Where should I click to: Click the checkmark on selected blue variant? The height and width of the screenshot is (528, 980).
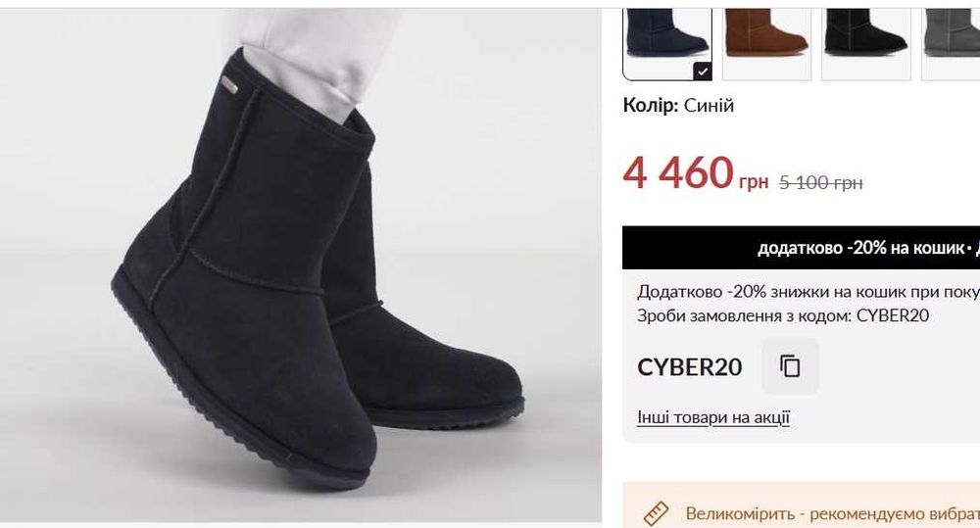(703, 72)
